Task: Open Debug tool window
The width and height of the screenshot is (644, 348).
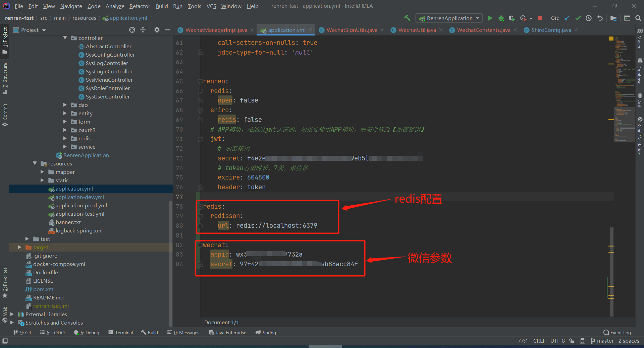Action: 87,333
